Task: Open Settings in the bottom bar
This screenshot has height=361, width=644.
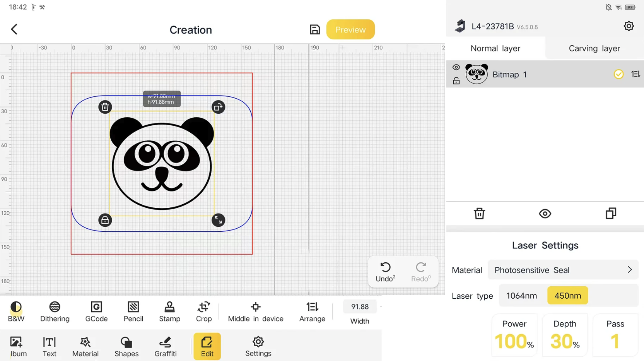Action: point(258,347)
